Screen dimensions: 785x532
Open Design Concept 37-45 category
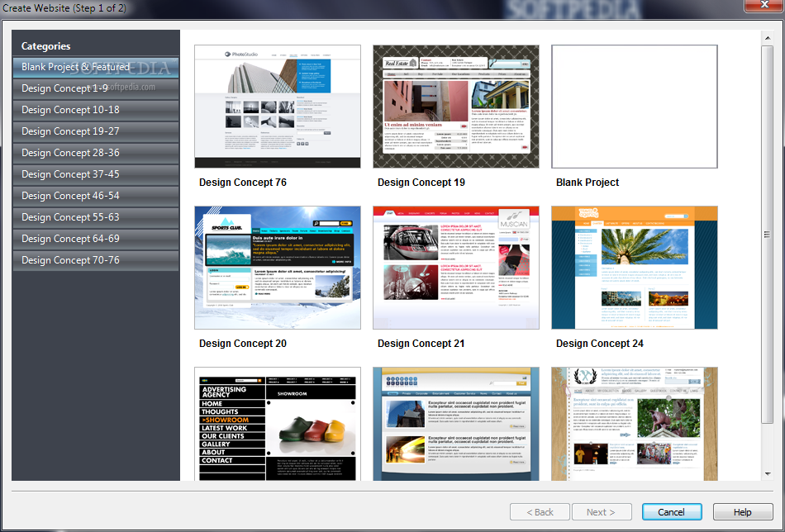[x=96, y=174]
